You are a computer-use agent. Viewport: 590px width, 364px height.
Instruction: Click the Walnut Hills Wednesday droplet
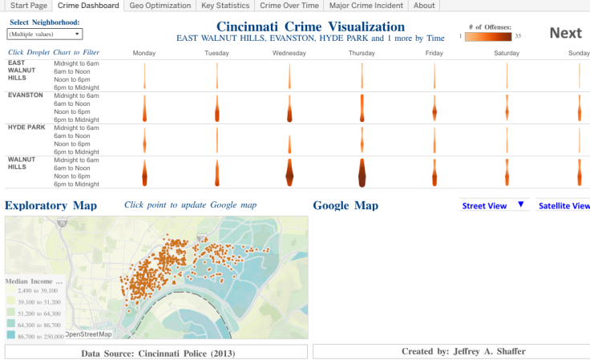pos(289,172)
